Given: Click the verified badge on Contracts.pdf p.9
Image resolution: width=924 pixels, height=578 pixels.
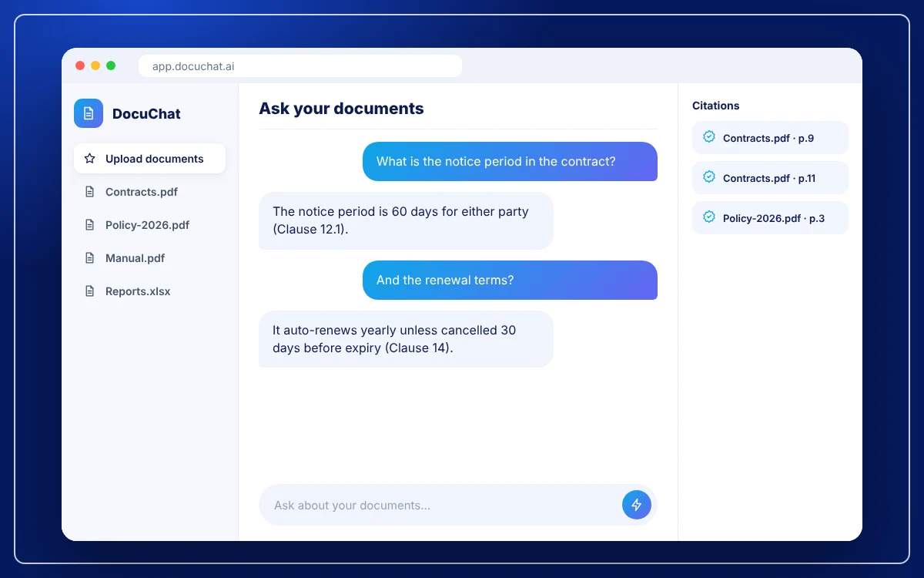Looking at the screenshot, I should (709, 137).
